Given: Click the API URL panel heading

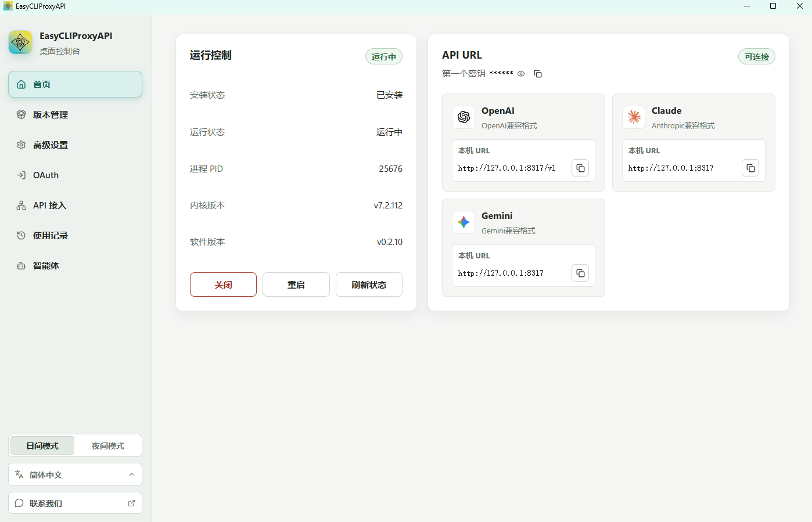Looking at the screenshot, I should pyautogui.click(x=462, y=55).
